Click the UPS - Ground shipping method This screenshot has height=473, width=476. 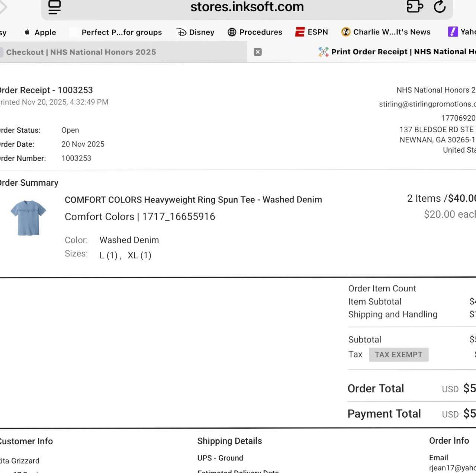220,458
